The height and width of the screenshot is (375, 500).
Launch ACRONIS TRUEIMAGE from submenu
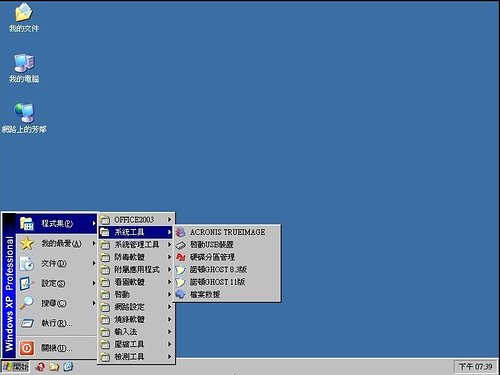[227, 232]
